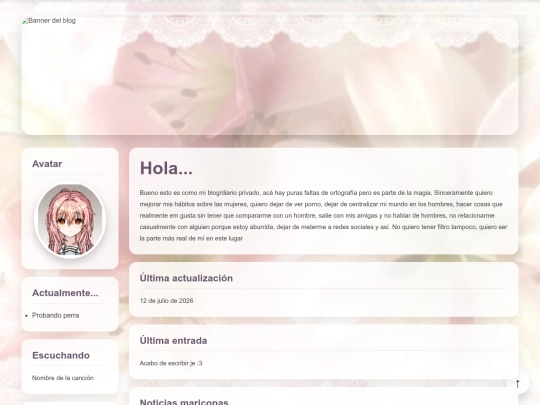Click 'Nombre de la canción' text
540x405 pixels.
click(63, 378)
